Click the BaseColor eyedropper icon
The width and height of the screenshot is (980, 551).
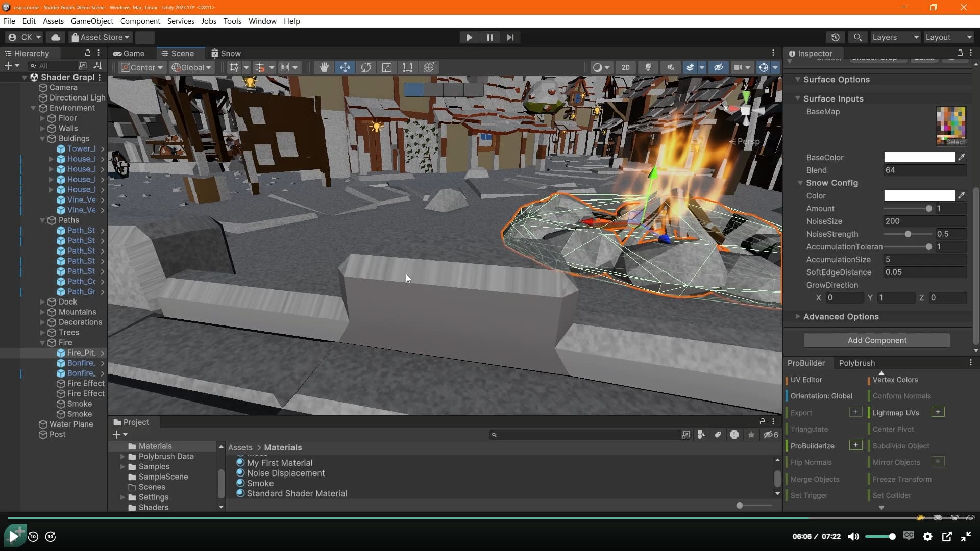[962, 157]
